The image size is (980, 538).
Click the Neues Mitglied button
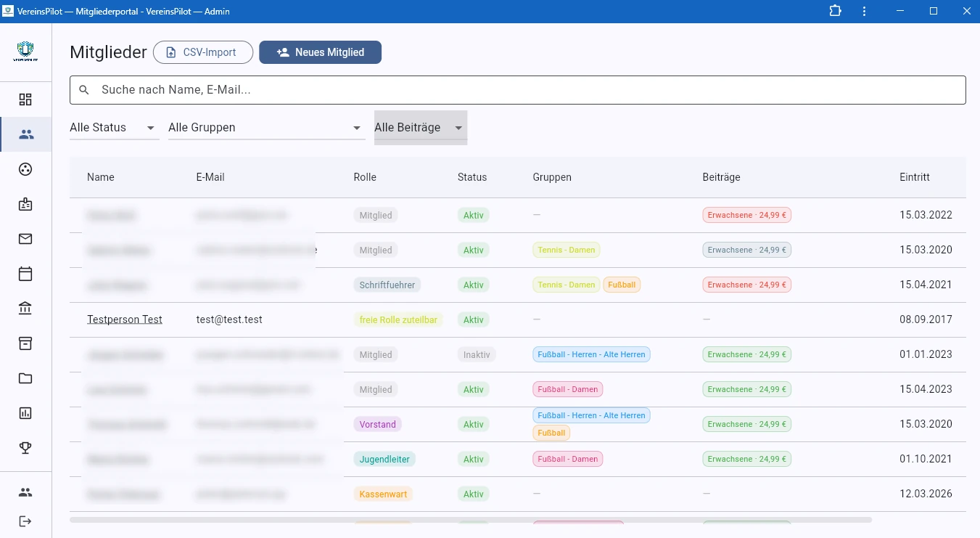coord(320,52)
